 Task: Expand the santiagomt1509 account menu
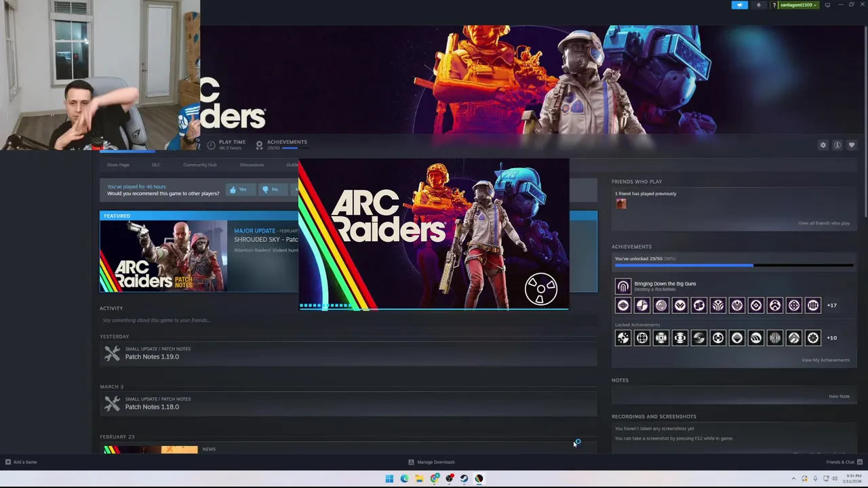coord(798,5)
